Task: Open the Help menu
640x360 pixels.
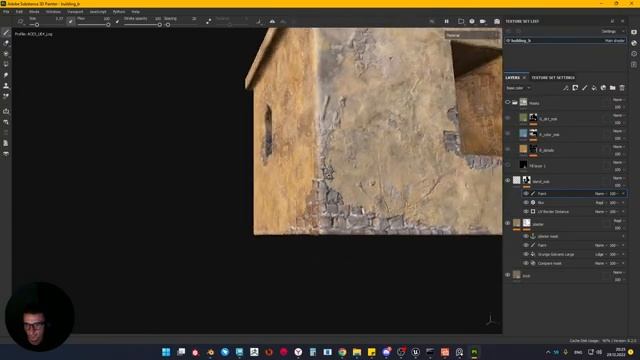Action: tap(136, 12)
